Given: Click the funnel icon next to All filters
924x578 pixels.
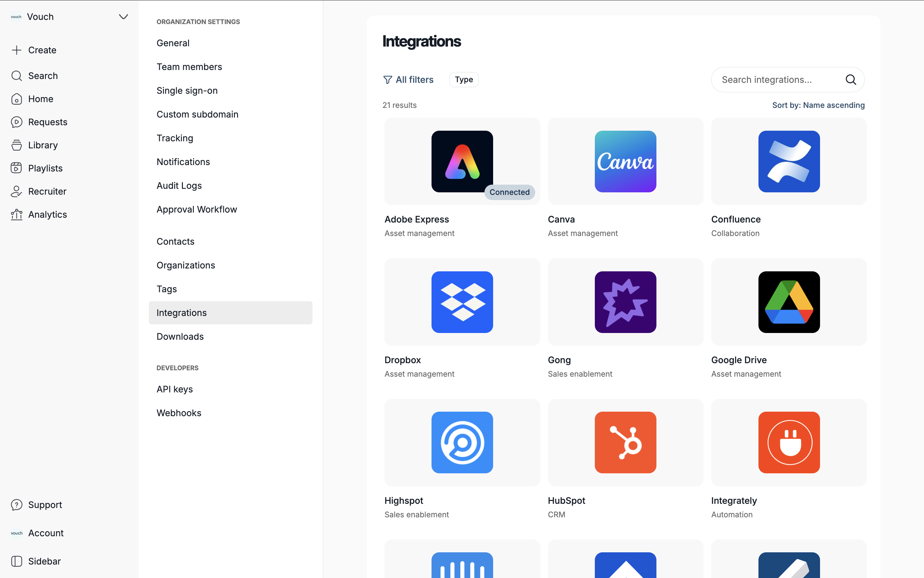Looking at the screenshot, I should point(388,80).
